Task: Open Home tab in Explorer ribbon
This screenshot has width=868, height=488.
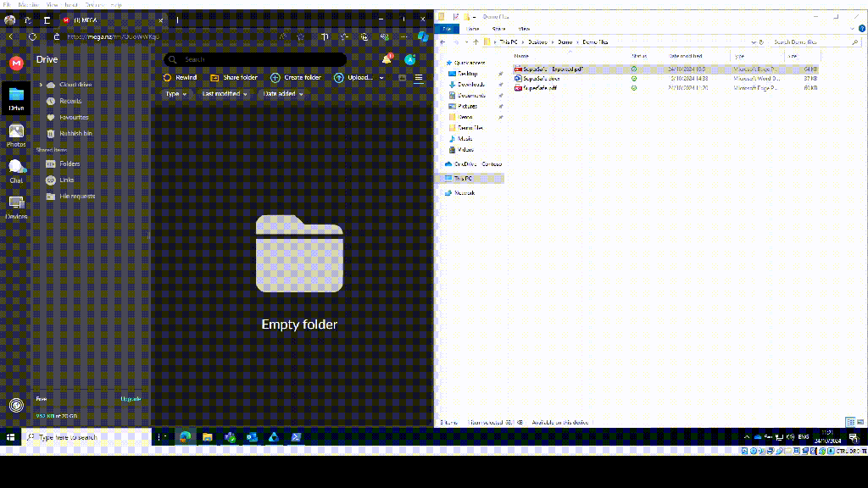Action: [x=472, y=29]
